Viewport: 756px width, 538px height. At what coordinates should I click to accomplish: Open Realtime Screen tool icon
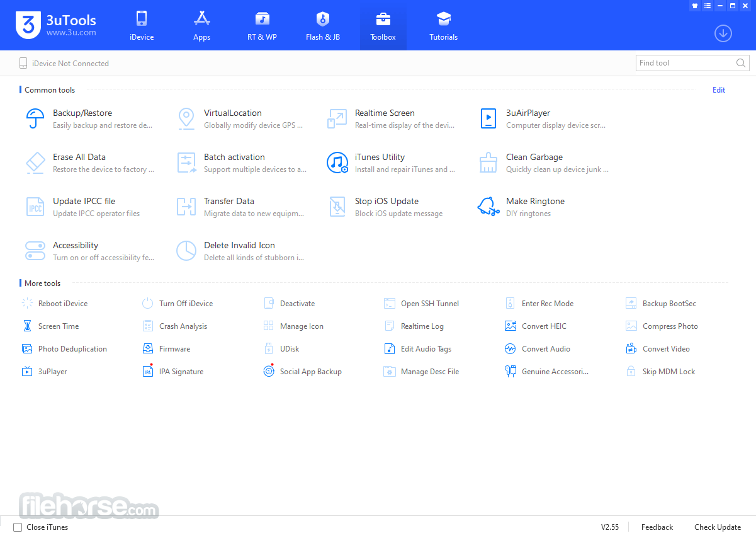337,118
